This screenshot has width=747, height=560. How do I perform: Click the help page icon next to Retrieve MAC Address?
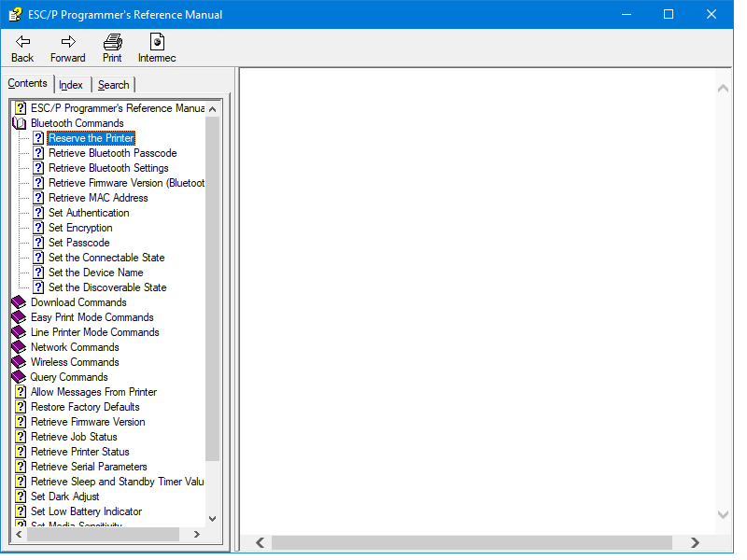[x=37, y=197]
